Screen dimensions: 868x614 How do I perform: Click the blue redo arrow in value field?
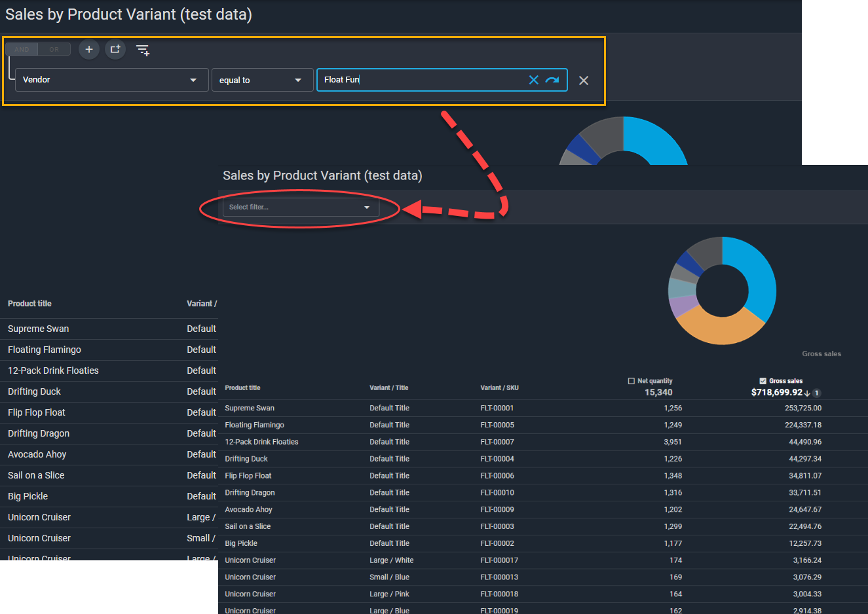coord(552,80)
